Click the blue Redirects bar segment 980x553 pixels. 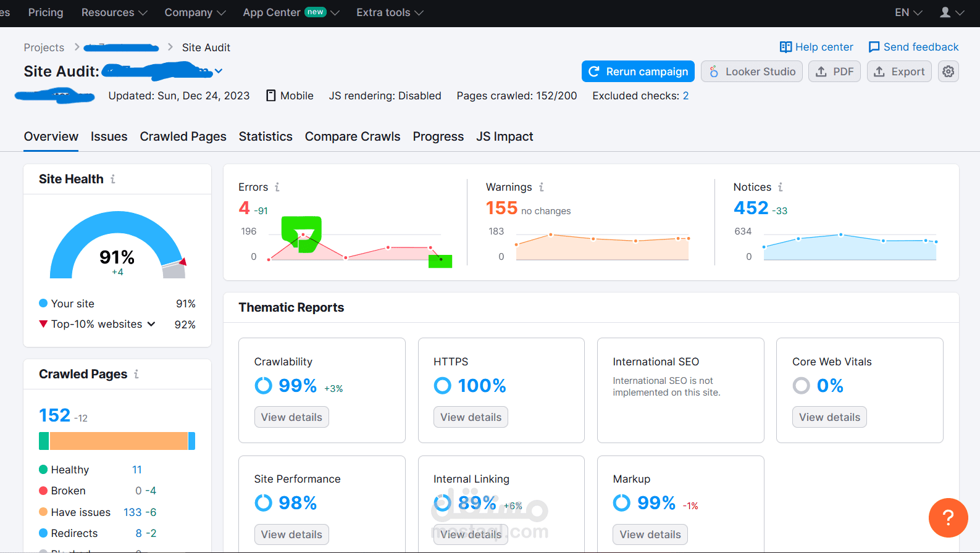click(x=192, y=441)
